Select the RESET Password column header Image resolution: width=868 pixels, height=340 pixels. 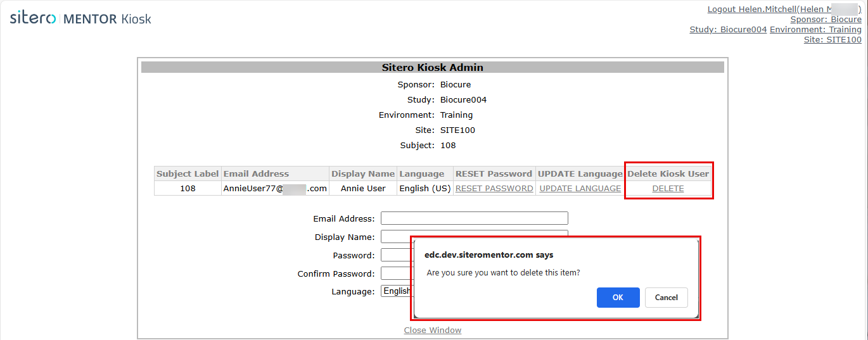[494, 173]
